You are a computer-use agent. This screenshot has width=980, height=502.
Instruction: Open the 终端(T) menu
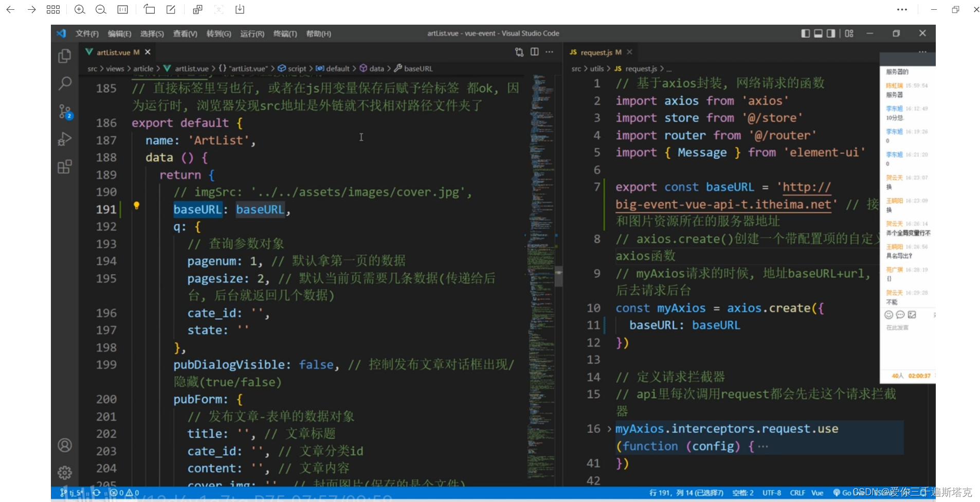tap(285, 33)
